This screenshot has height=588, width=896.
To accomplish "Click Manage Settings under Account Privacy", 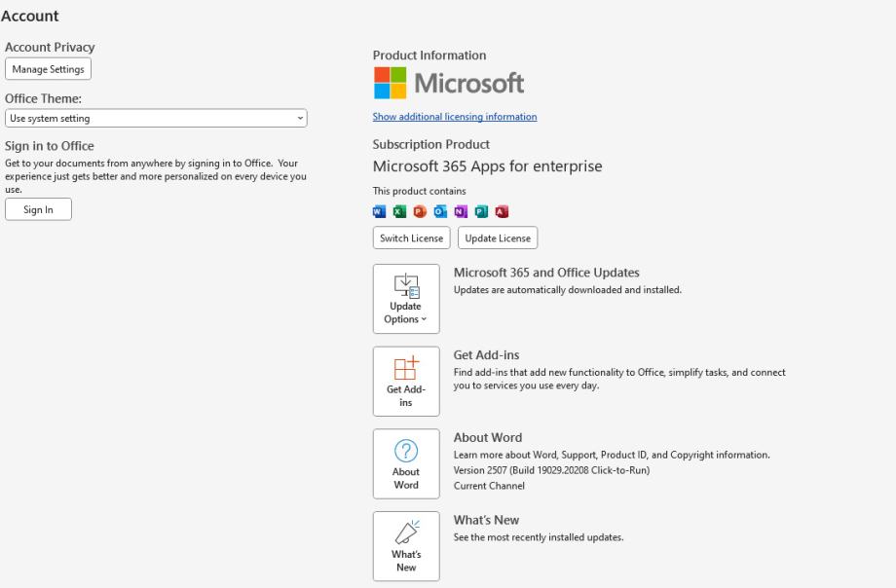I will click(x=48, y=69).
